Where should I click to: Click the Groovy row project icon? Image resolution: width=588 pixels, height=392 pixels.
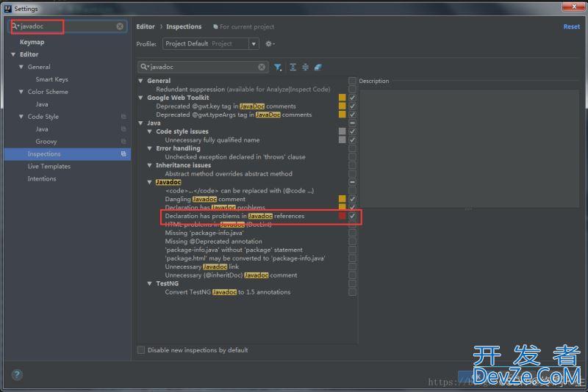pyautogui.click(x=123, y=142)
